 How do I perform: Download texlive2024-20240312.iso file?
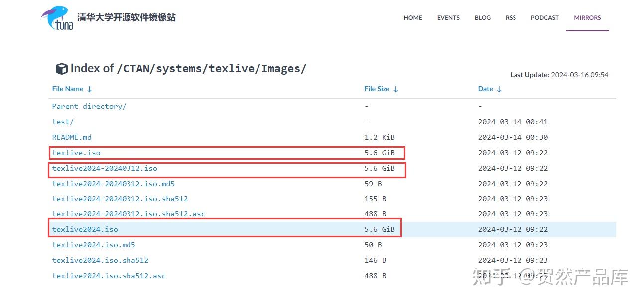tap(105, 168)
